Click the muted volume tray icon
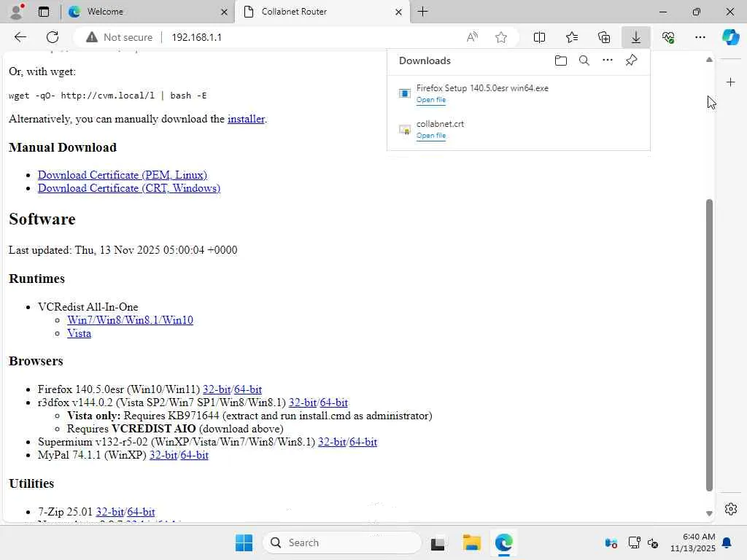This screenshot has height=560, width=747. [653, 542]
